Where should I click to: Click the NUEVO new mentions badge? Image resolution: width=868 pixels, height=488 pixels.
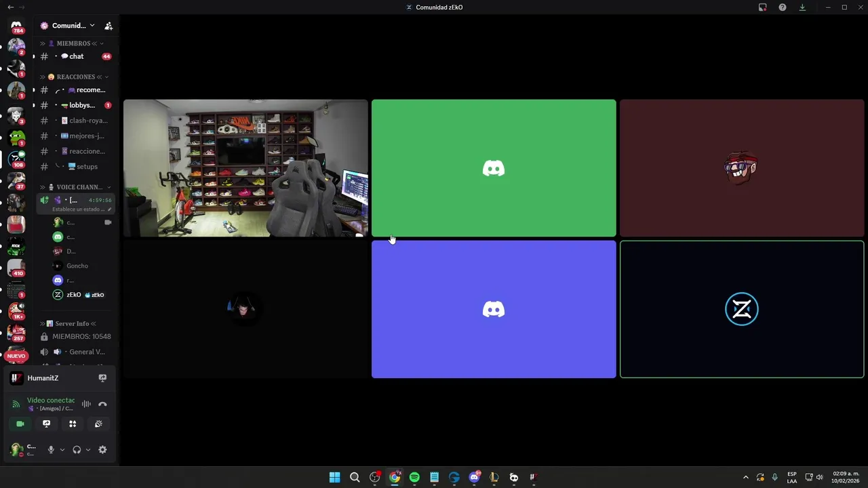(x=16, y=356)
